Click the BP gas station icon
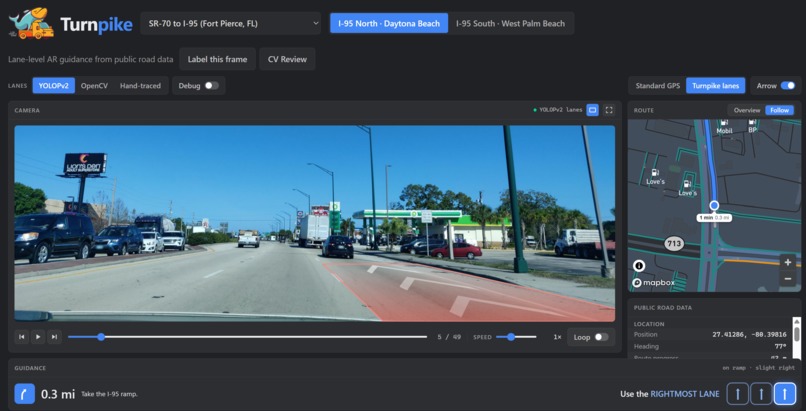The image size is (806, 411). (752, 123)
